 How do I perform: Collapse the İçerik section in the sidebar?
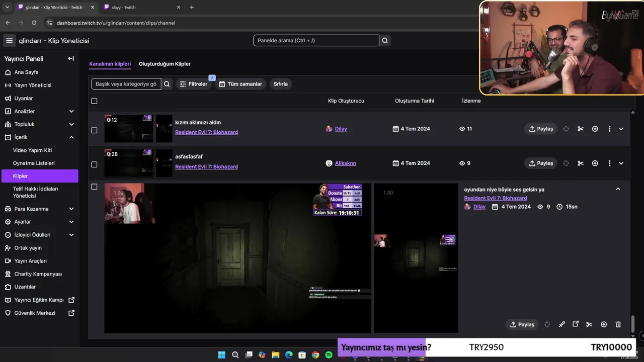pyautogui.click(x=71, y=137)
